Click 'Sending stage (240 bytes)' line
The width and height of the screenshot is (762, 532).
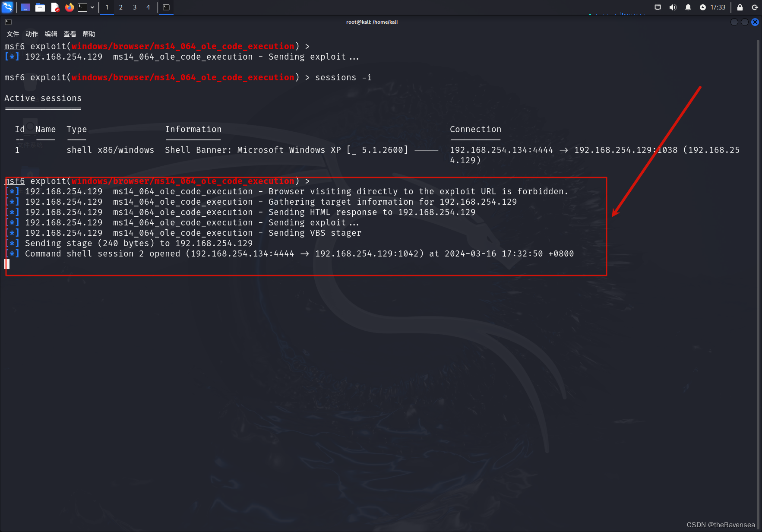[x=129, y=243]
